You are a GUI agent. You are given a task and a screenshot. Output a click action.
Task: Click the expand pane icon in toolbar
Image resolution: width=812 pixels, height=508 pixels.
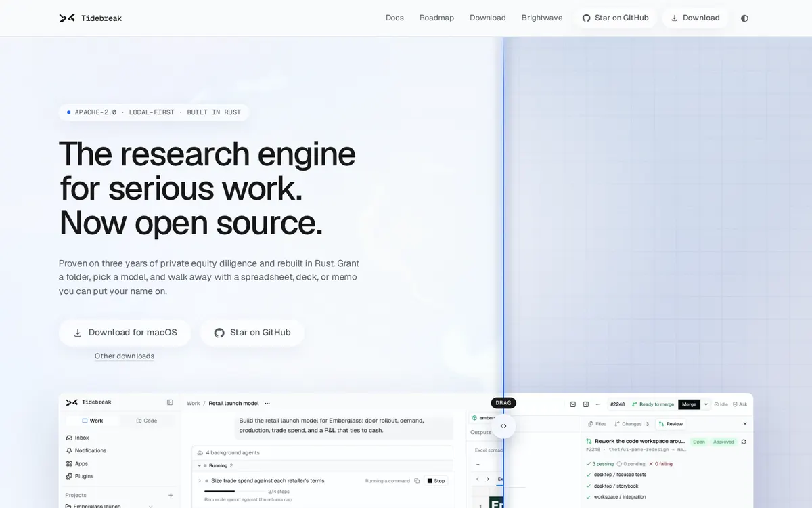pos(572,404)
